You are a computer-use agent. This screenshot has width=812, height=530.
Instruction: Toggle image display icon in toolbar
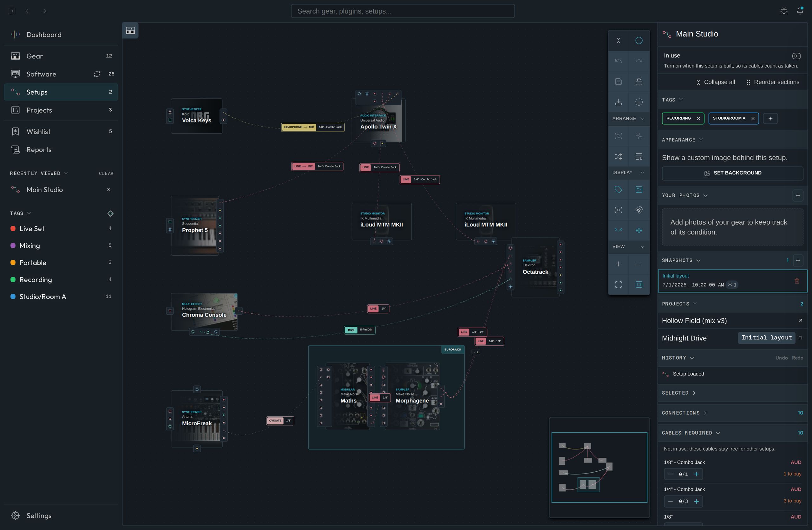click(639, 190)
